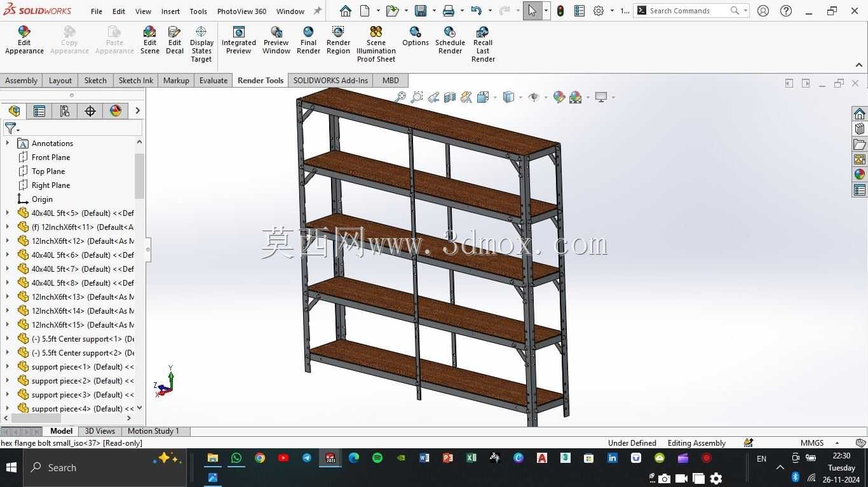Open the ConfigurationManager panel tab
Viewport: 868px width, 487px height.
point(65,111)
